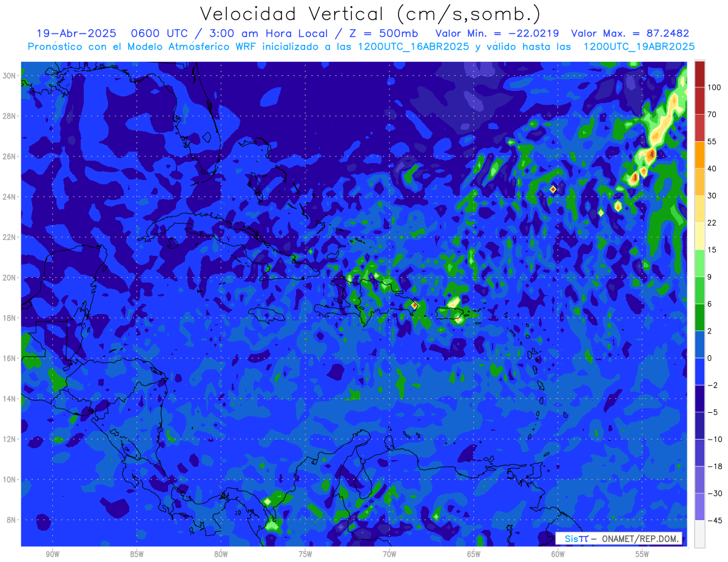Click the "60W" longitude label

pyautogui.click(x=558, y=554)
